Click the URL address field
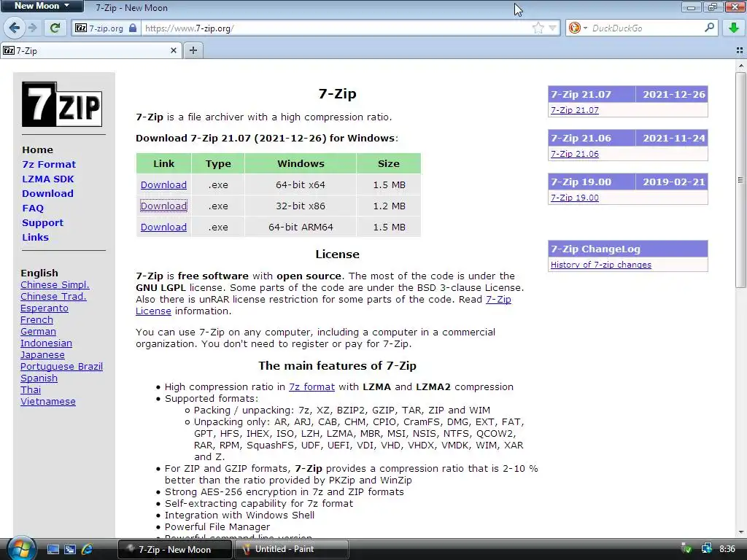 336,28
